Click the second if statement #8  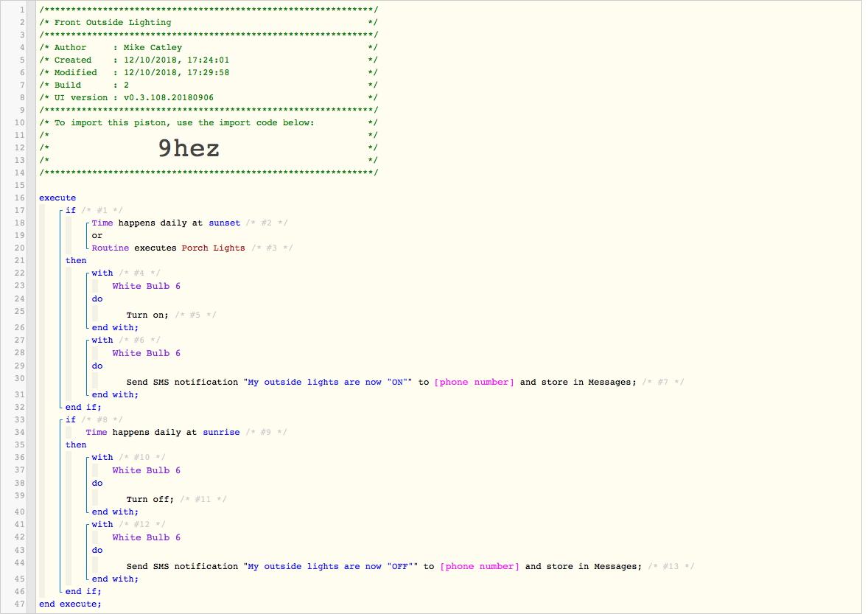71,419
